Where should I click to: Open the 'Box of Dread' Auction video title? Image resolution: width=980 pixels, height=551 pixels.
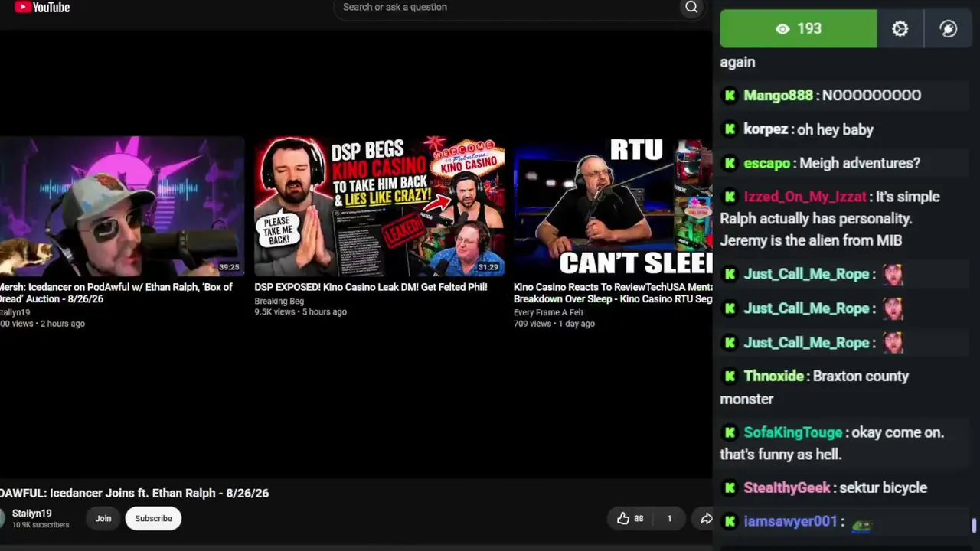(x=116, y=293)
